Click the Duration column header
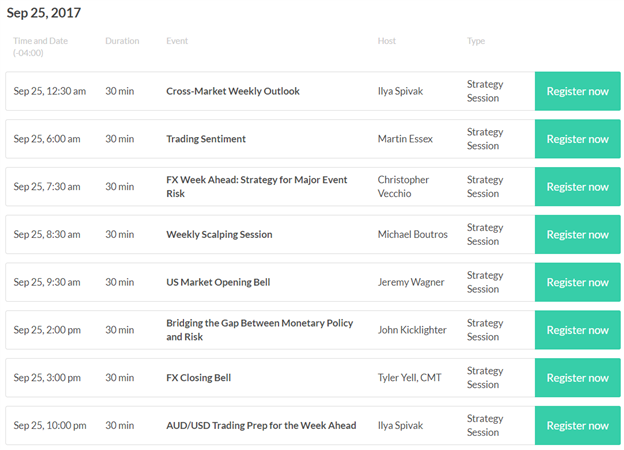Viewport: 624px width, 450px height. (x=122, y=41)
